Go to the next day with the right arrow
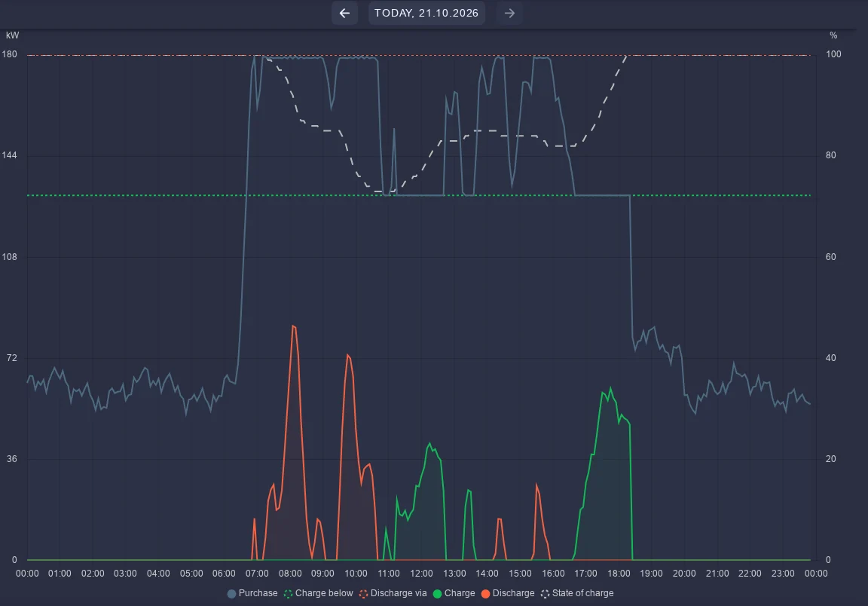 pyautogui.click(x=509, y=13)
